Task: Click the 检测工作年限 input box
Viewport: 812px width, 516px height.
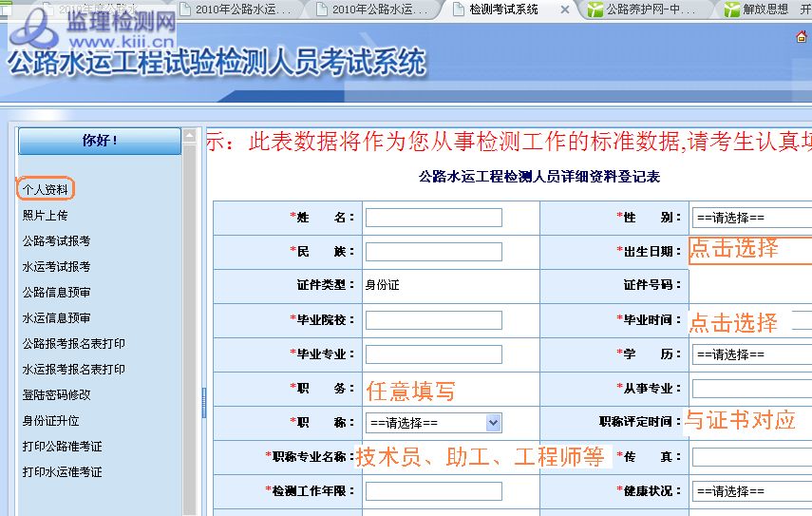Action: tap(433, 491)
